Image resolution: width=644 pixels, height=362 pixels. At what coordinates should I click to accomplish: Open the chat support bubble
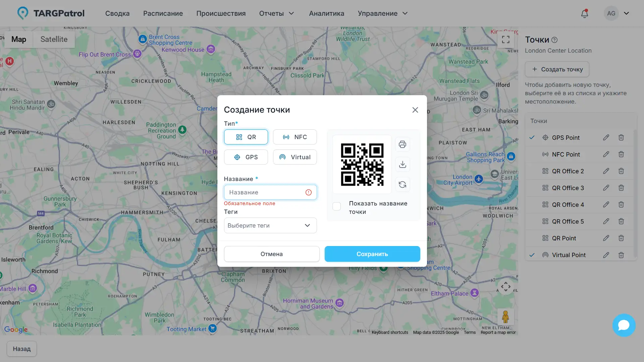(624, 325)
